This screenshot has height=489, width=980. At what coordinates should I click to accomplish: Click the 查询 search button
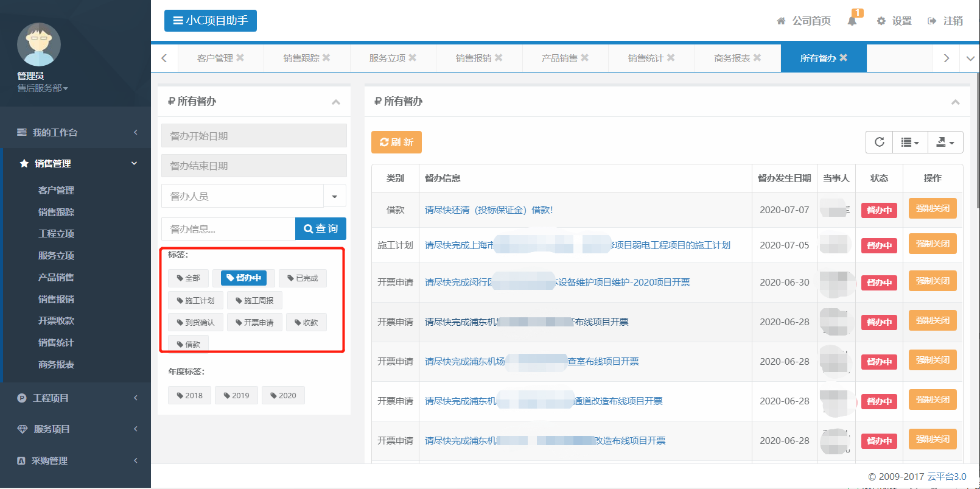pos(321,228)
